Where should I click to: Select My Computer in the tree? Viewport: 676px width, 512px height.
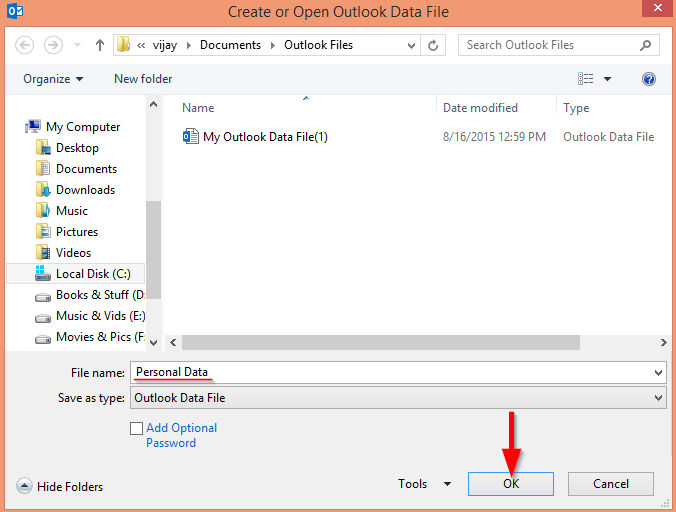coord(83,127)
